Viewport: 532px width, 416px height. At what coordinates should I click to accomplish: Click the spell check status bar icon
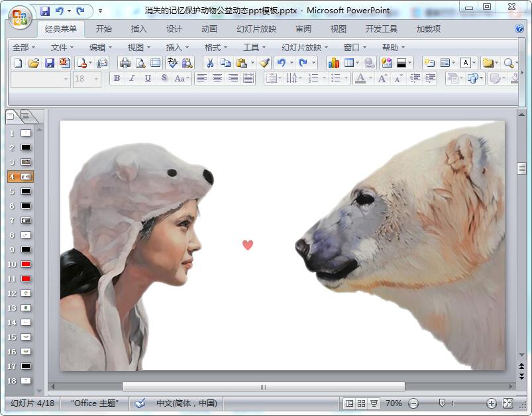coord(140,403)
